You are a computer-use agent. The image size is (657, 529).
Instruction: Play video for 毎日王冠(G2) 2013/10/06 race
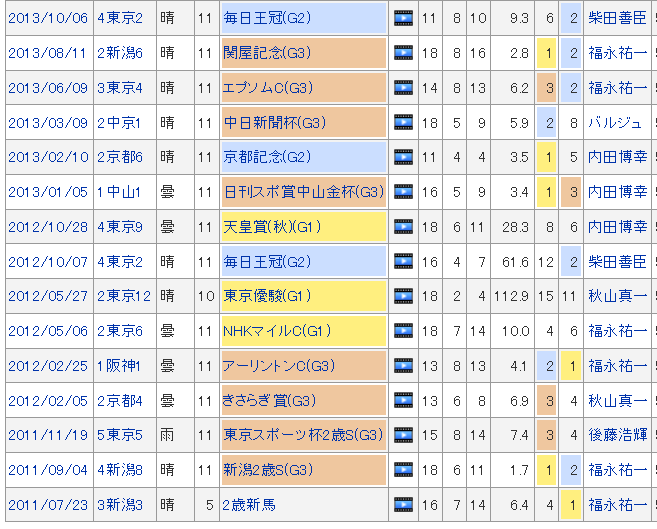[x=403, y=18]
